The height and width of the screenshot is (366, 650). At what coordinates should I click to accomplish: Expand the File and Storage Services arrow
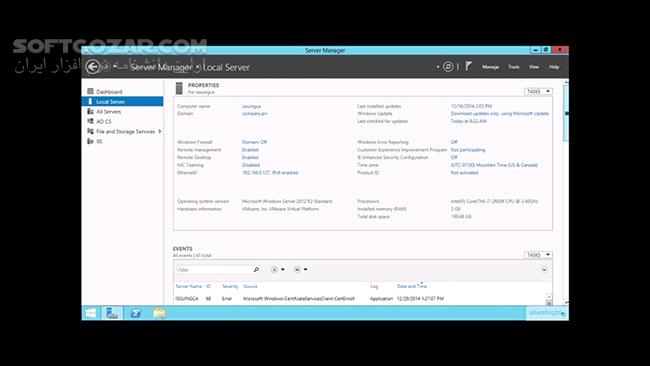coord(160,131)
